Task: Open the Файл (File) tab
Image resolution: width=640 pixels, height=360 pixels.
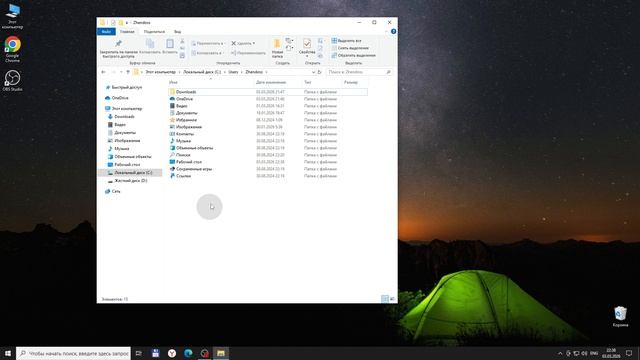Action: (106, 31)
